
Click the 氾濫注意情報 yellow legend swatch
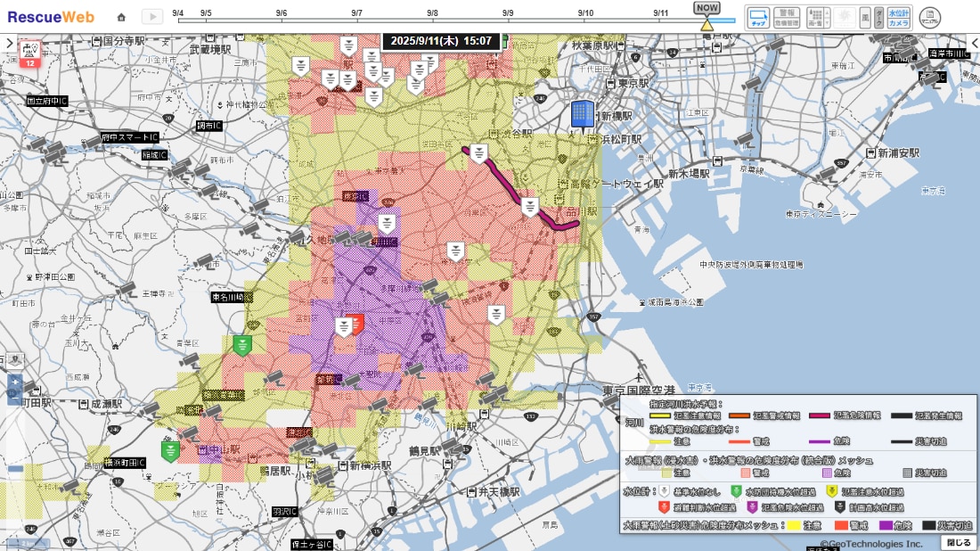coord(660,415)
